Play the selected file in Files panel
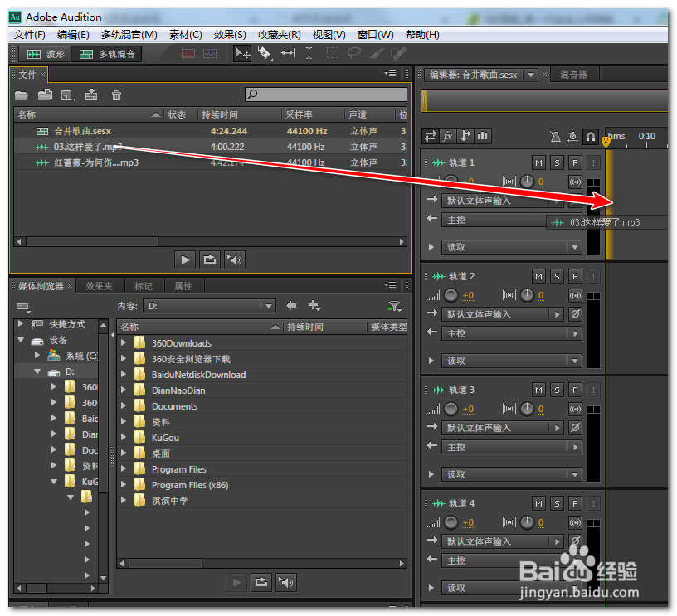Screen dimensions: 677x616 pos(185,259)
